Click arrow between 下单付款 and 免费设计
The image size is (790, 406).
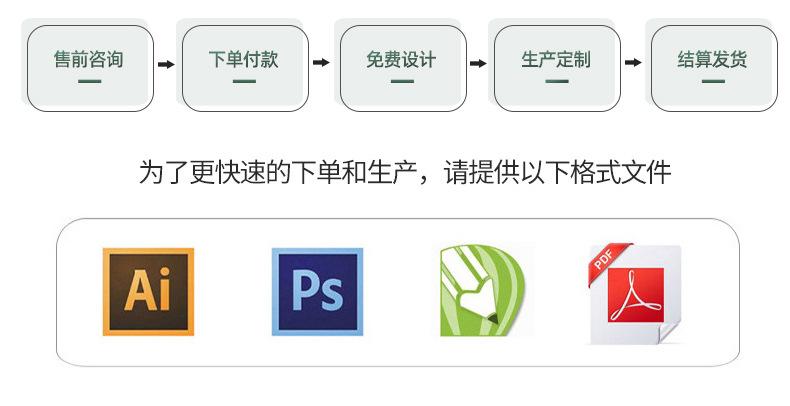point(321,62)
